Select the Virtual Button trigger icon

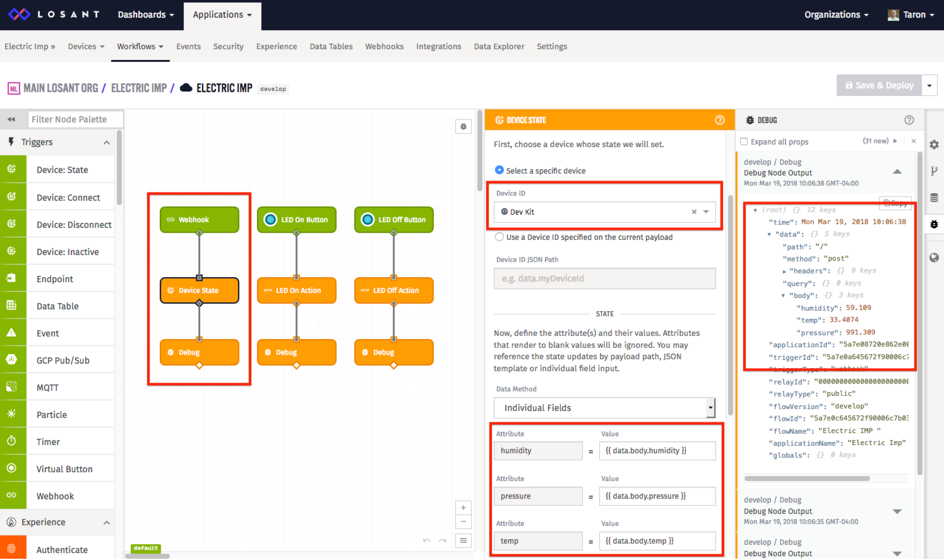12,468
